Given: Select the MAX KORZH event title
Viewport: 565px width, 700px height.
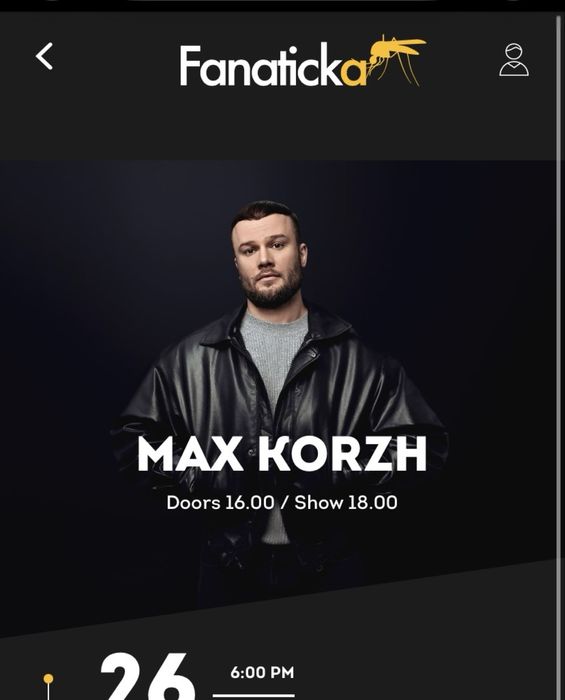Looking at the screenshot, I should (282, 454).
